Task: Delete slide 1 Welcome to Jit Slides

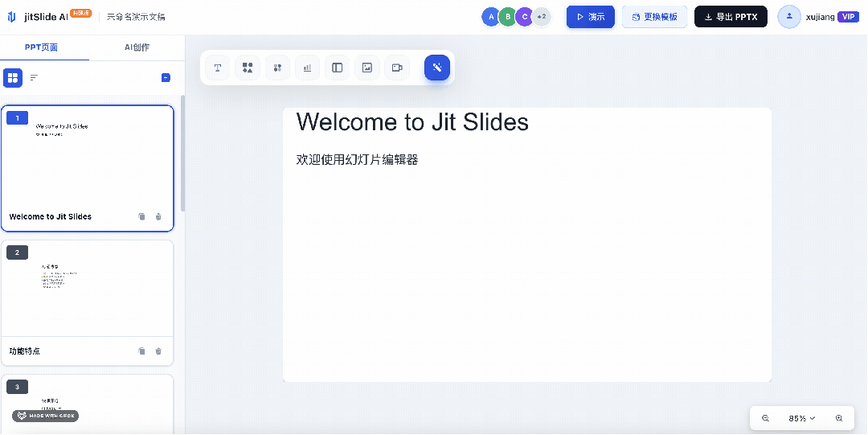Action: (x=158, y=216)
